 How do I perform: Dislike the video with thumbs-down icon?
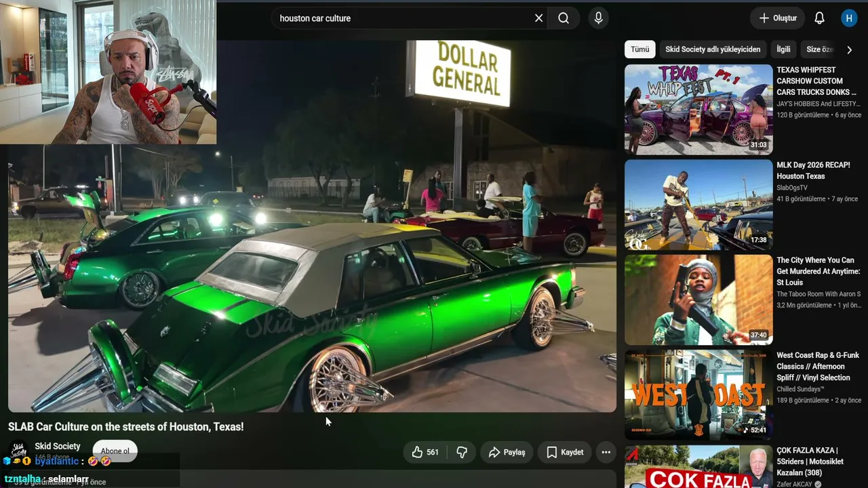point(462,452)
